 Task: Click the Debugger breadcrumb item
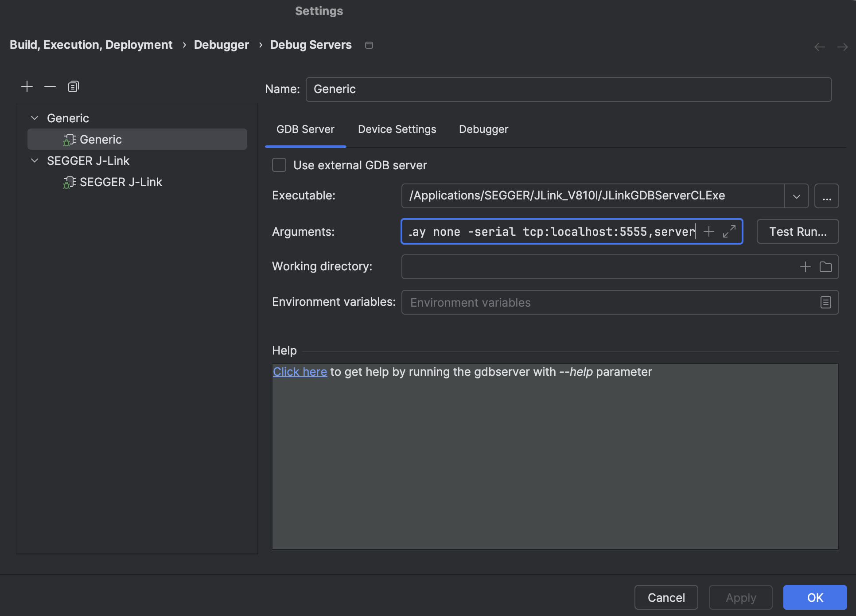(x=222, y=44)
